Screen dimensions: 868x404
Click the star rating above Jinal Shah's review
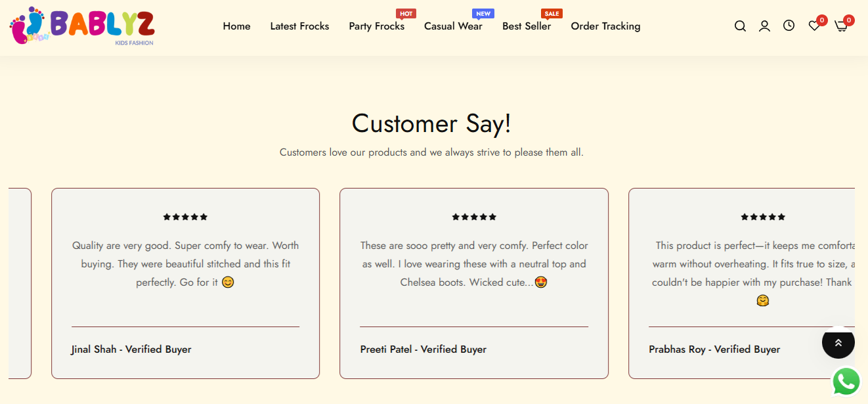pos(185,217)
